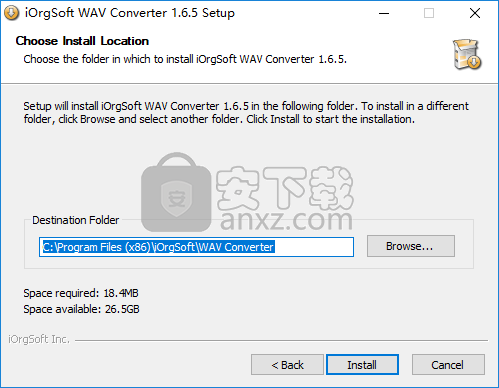Close the iOrgSoft Setup window
This screenshot has height=388, width=499.
click(x=475, y=13)
